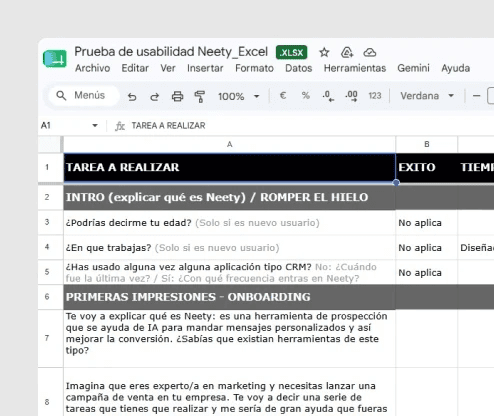494x416 pixels.
Task: Select row 1 header
Action: pyautogui.click(x=47, y=167)
